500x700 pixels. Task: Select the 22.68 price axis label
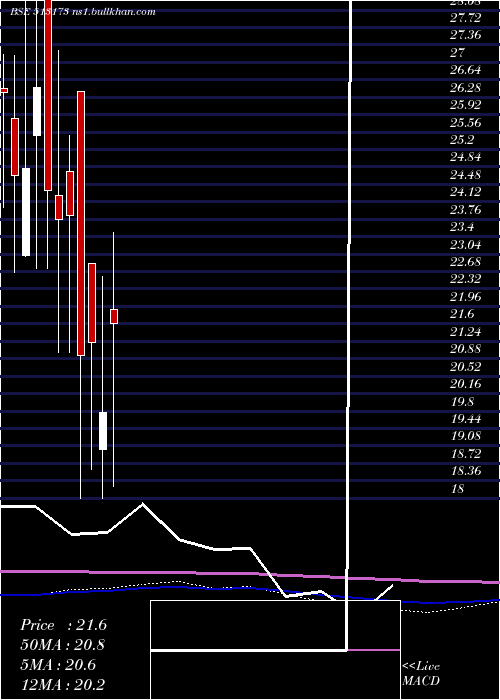(466, 262)
